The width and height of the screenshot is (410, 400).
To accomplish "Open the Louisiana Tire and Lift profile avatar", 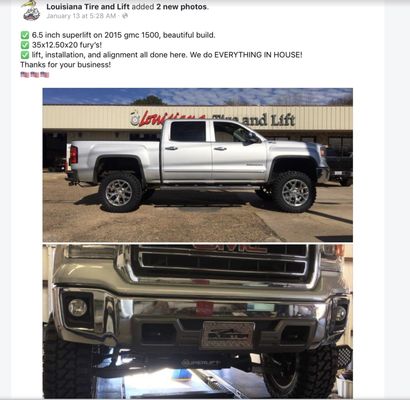I will click(30, 9).
